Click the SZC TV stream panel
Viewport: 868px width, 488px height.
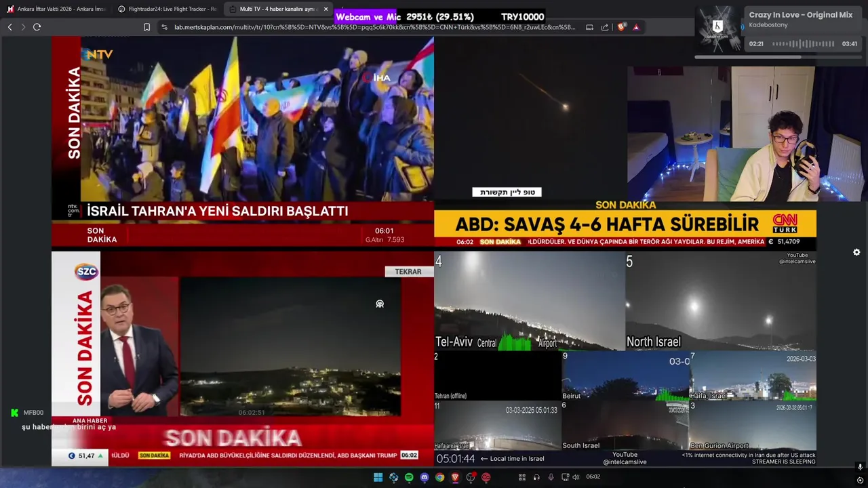coord(243,359)
